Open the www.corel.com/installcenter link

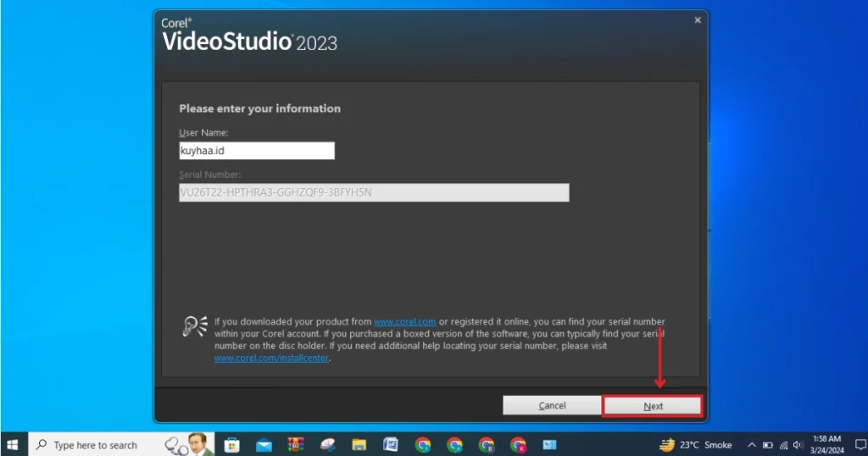click(271, 358)
